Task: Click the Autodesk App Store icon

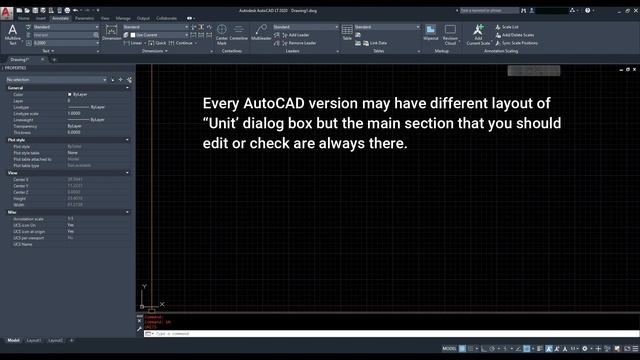Action: pos(572,11)
